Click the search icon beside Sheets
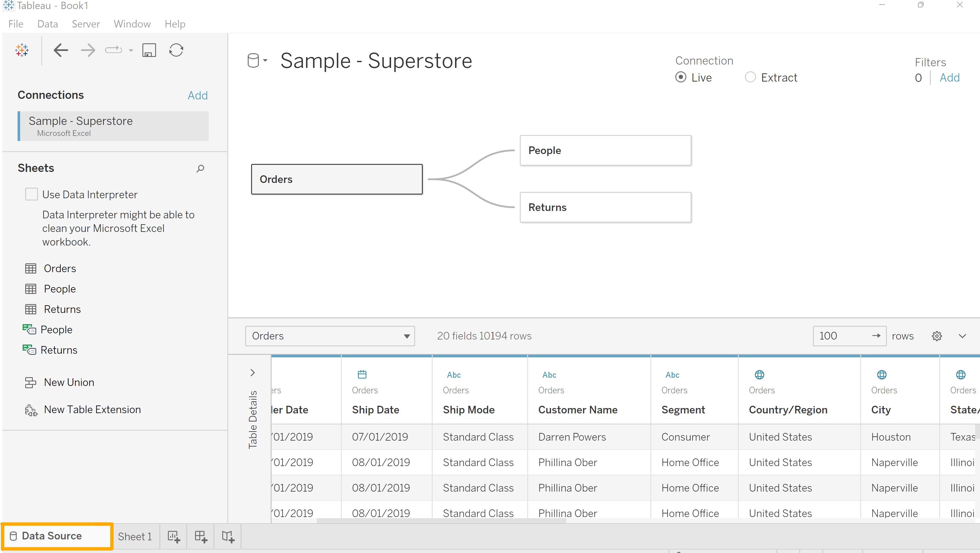This screenshot has height=553, width=980. click(200, 168)
